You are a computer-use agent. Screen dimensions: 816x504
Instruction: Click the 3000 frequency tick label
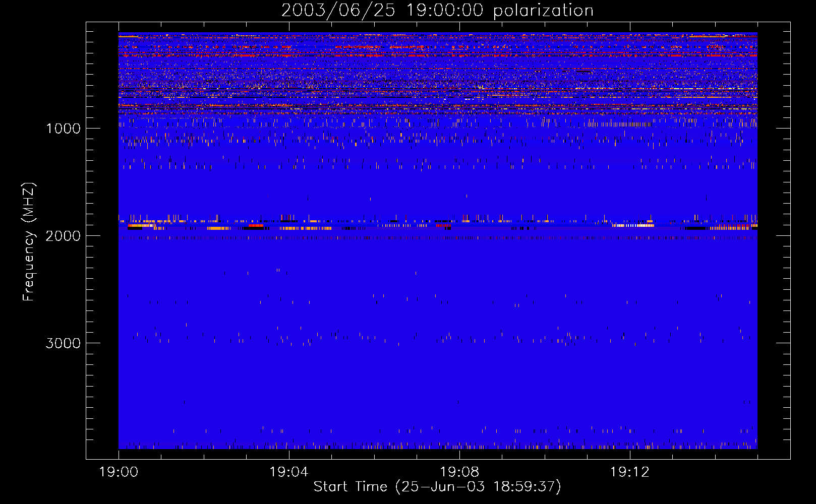pos(63,343)
